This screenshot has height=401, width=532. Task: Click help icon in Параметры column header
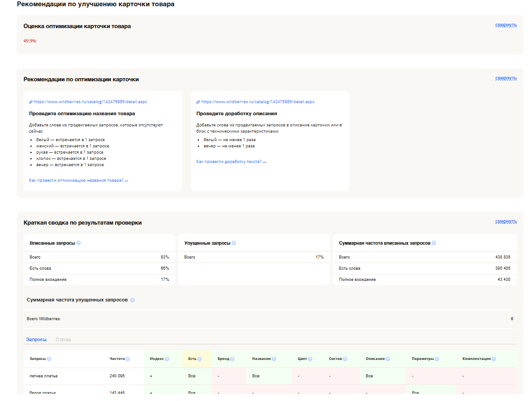[x=437, y=359]
